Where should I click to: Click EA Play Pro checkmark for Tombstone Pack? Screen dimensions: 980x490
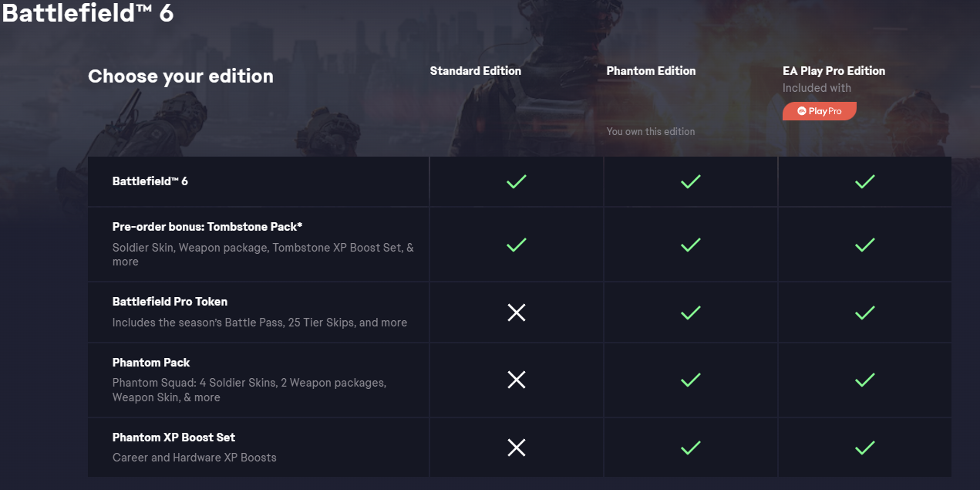pos(864,245)
